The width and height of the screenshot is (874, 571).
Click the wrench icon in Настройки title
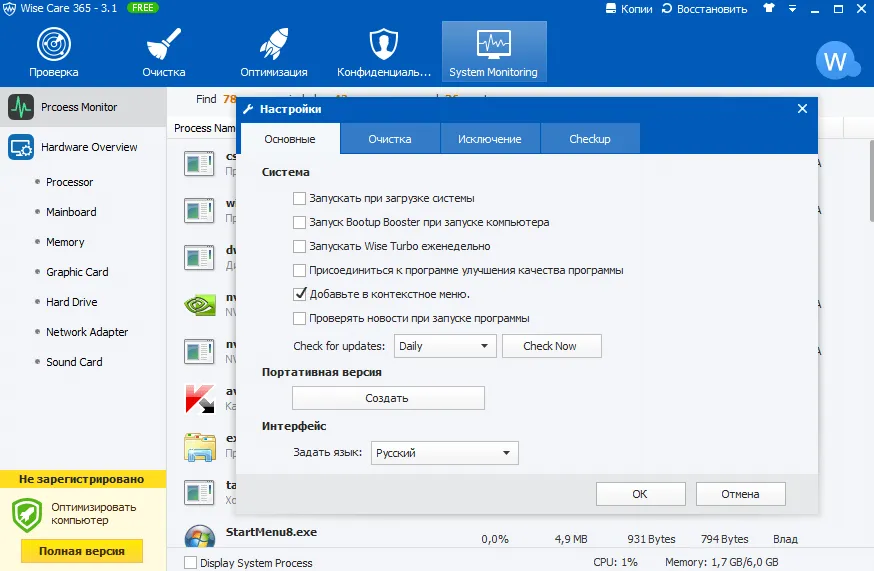[249, 109]
